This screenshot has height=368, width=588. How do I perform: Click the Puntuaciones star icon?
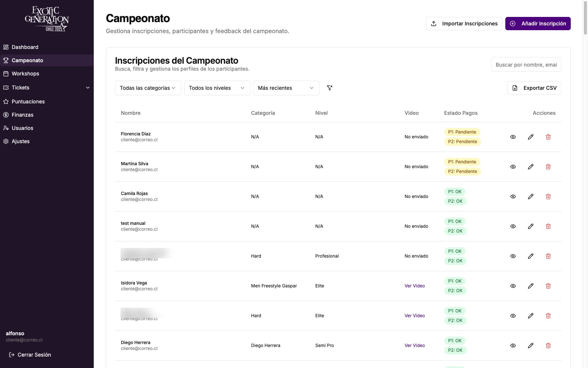6,102
